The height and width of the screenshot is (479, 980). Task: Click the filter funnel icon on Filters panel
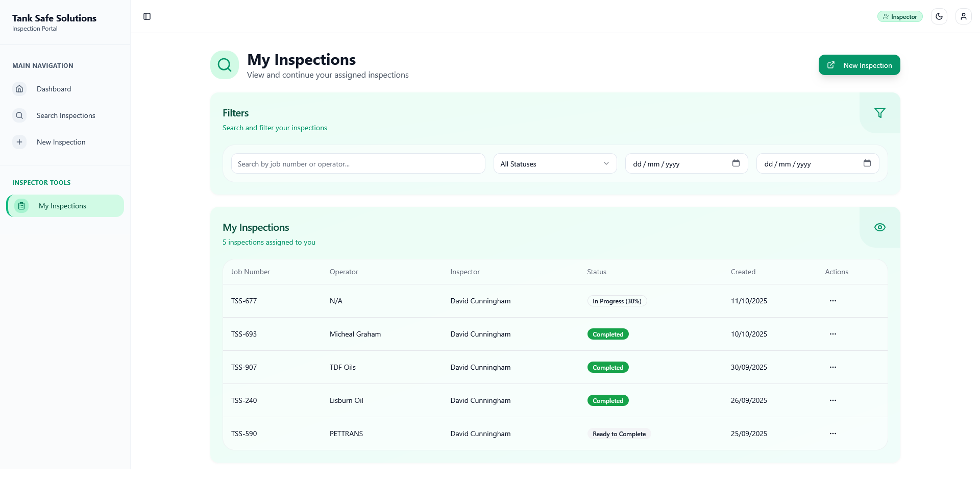coord(879,112)
